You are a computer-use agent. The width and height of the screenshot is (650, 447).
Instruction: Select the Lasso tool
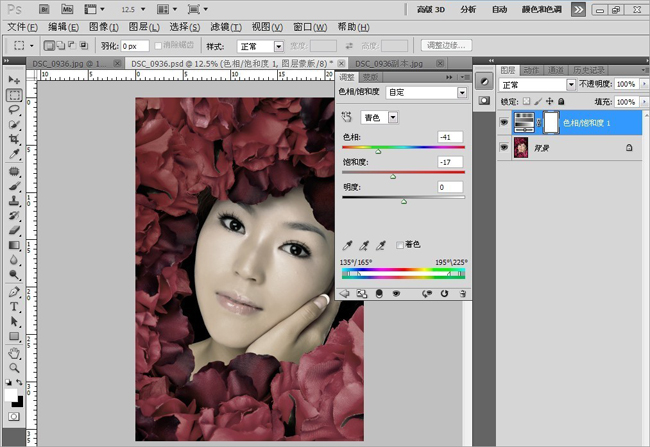(x=14, y=110)
